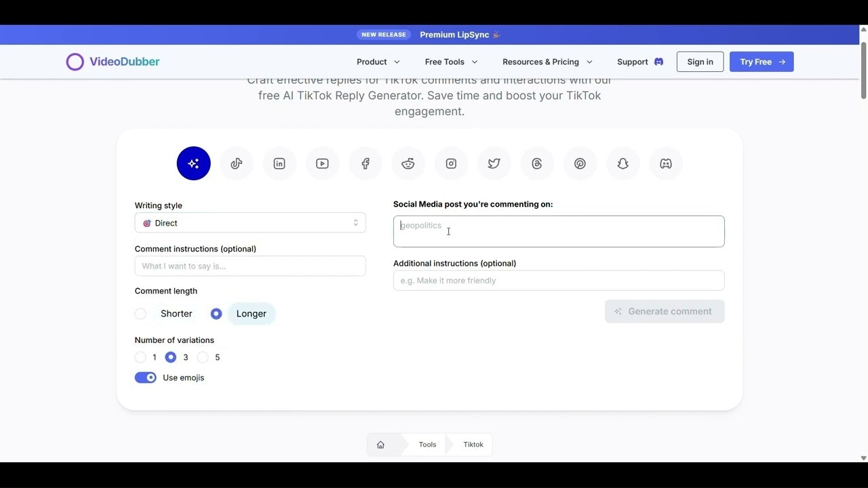Viewport: 868px width, 488px height.
Task: Go to Tools in breadcrumb
Action: pos(427,445)
